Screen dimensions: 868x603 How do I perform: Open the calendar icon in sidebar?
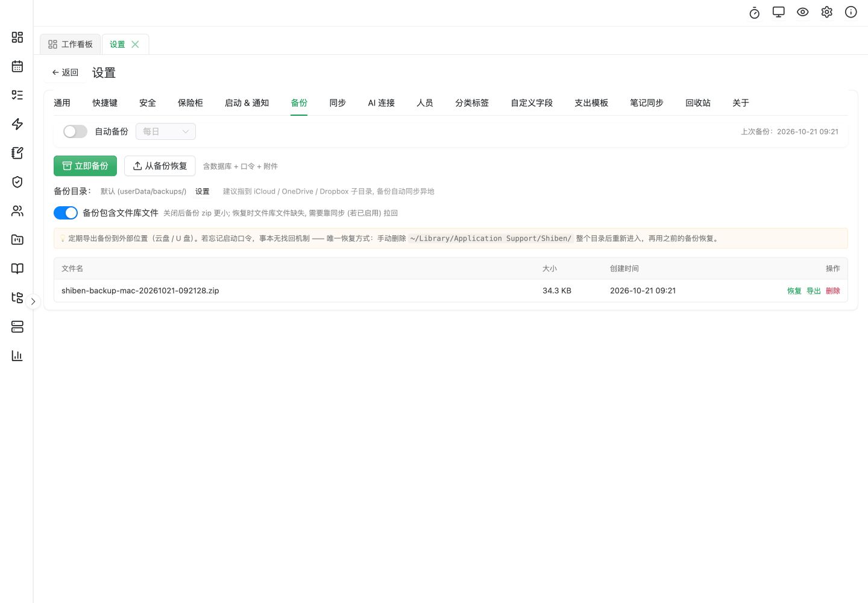coord(17,66)
